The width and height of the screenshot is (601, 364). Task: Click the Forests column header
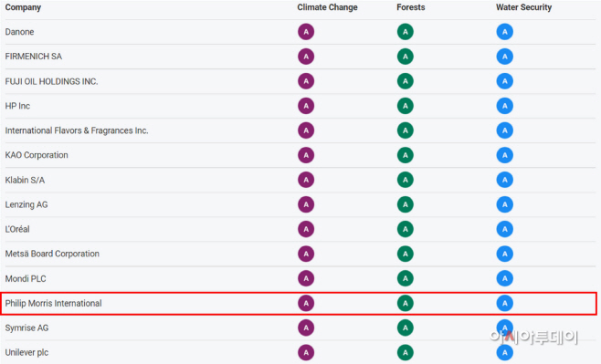[411, 7]
